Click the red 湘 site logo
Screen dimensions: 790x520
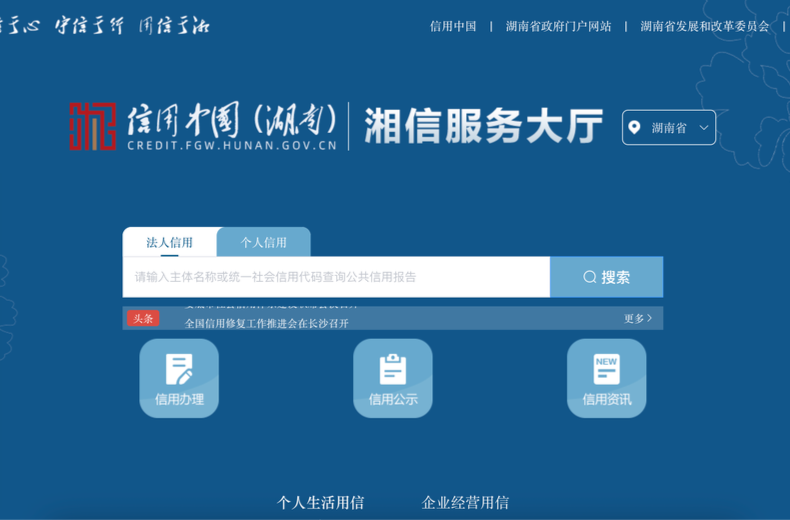click(93, 126)
